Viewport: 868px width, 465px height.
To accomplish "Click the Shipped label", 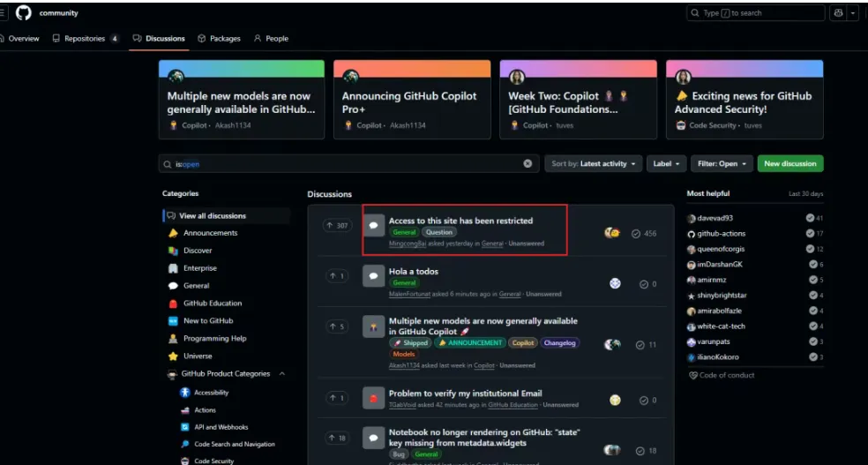I will coord(410,343).
